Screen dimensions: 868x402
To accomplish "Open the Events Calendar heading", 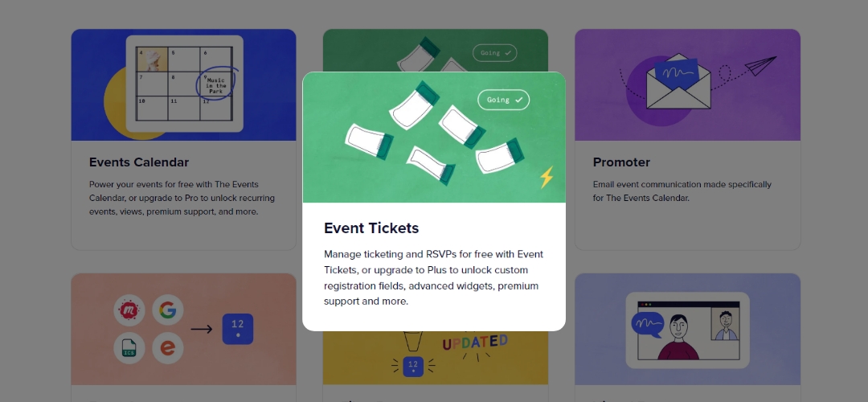I will point(139,162).
